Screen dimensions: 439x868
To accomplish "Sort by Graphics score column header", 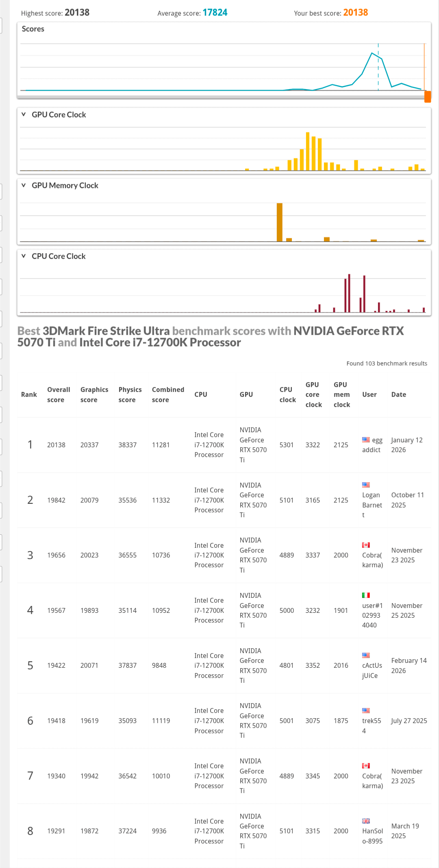I will pyautogui.click(x=94, y=395).
